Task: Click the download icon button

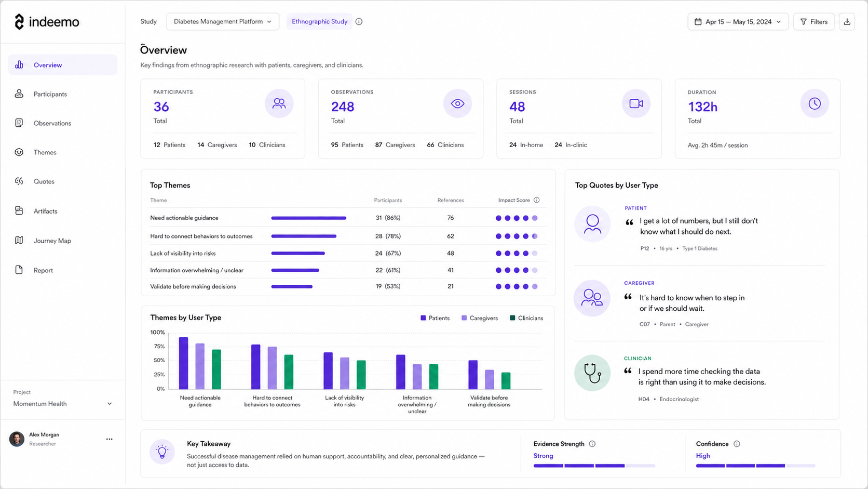Action: (847, 22)
